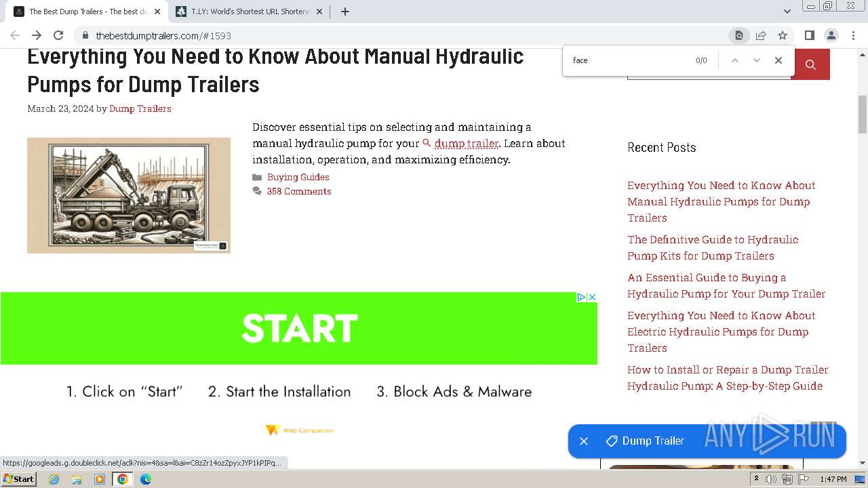
Task: Switch to T.LY URL Shortener tab
Action: [250, 12]
